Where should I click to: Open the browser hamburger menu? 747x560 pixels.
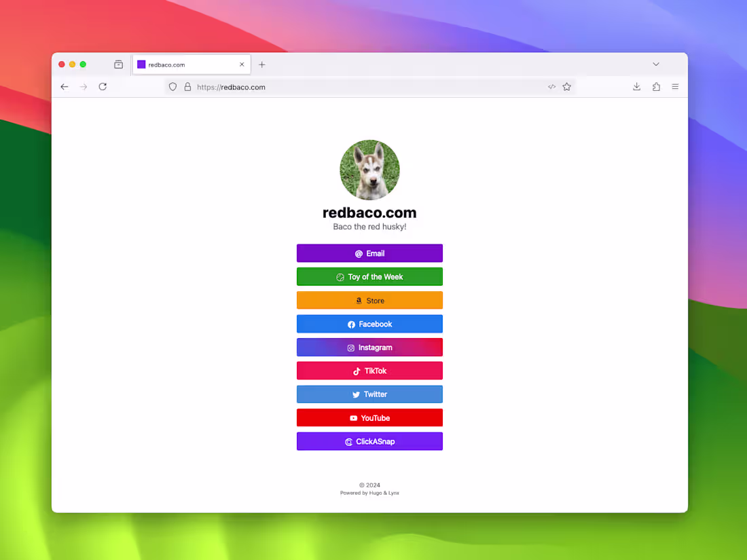[675, 87]
